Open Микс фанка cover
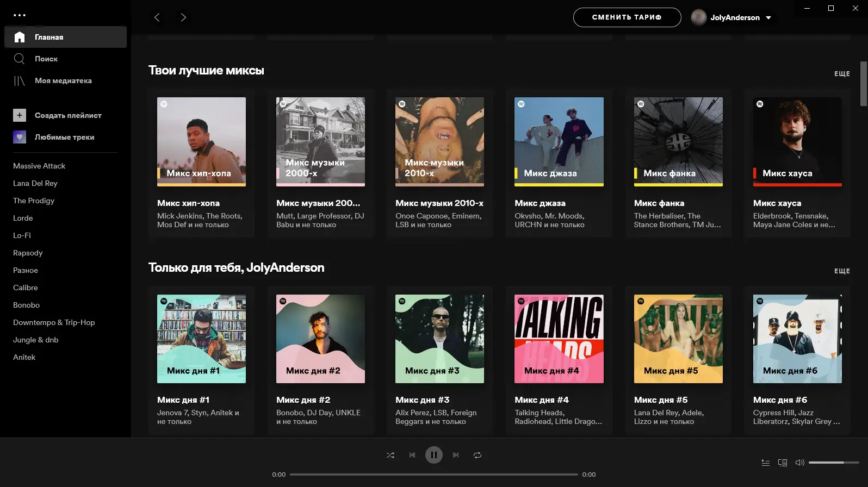868x487 pixels. click(x=678, y=142)
